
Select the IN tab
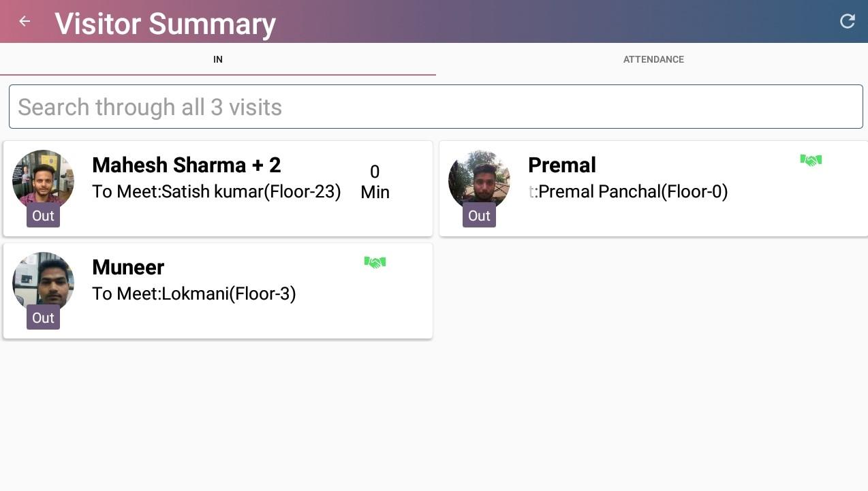pos(218,59)
